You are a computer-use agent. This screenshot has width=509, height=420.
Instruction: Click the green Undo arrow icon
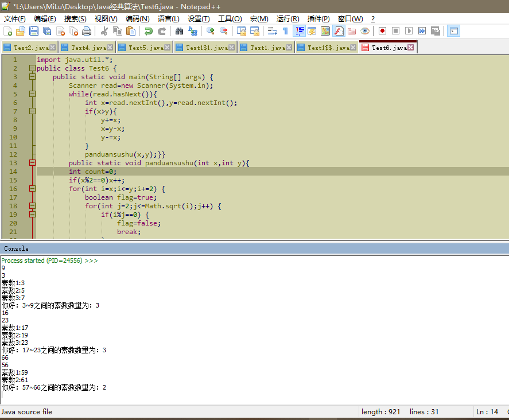[x=149, y=31]
